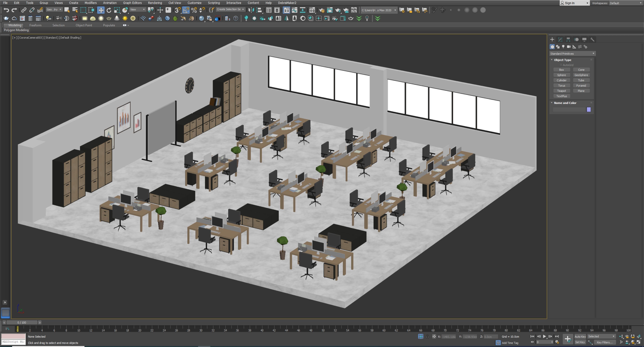The width and height of the screenshot is (644, 347).
Task: Toggle Window/Crossing selection mode
Action: pos(92,10)
